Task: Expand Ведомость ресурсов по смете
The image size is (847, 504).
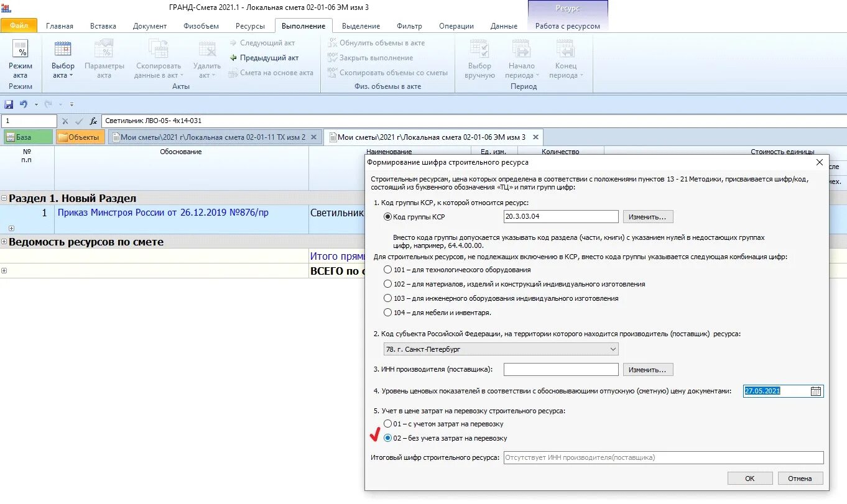Action: (4, 242)
